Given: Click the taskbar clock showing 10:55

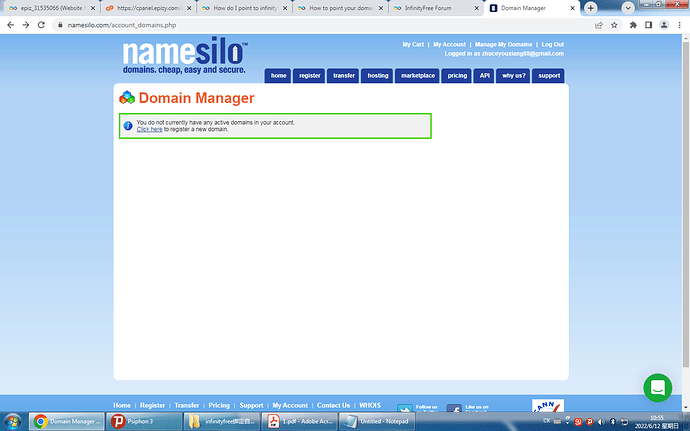Looking at the screenshot, I should [657, 422].
